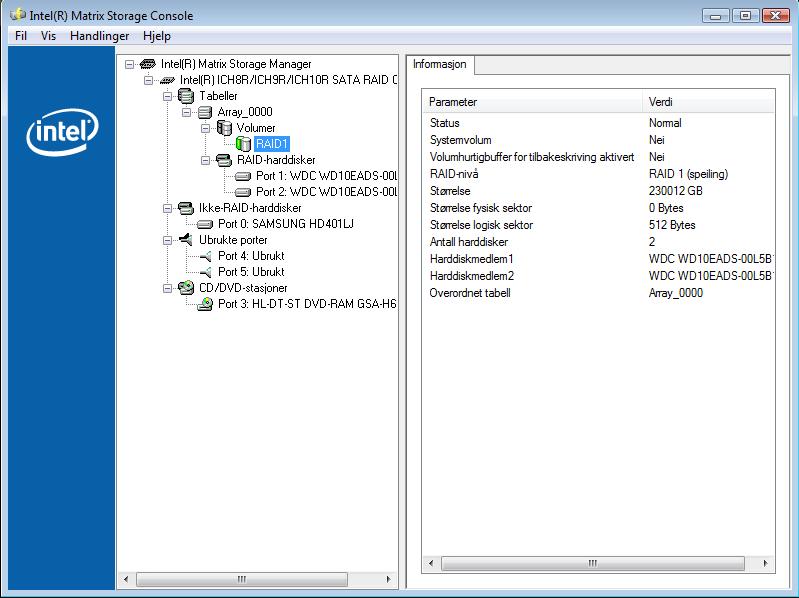799x598 pixels.
Task: Collapse the ICH8R/ICH9R/ICH10R controller node
Action: click(x=148, y=80)
